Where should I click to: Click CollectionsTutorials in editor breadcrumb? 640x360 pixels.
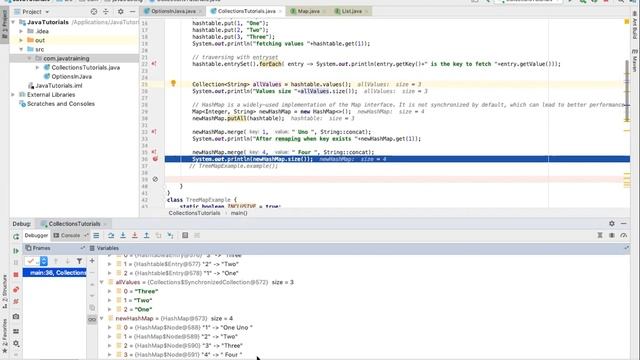194,213
